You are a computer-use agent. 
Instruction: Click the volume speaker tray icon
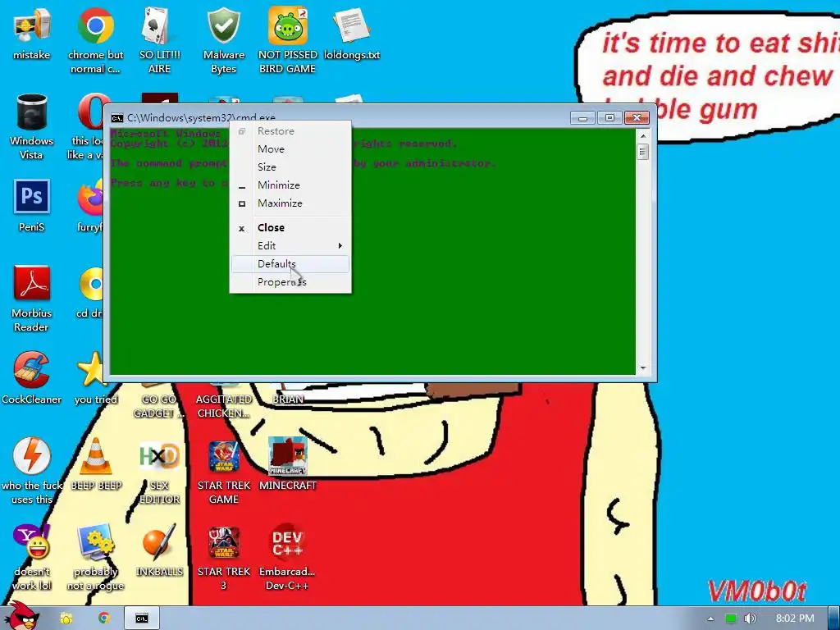coord(750,619)
